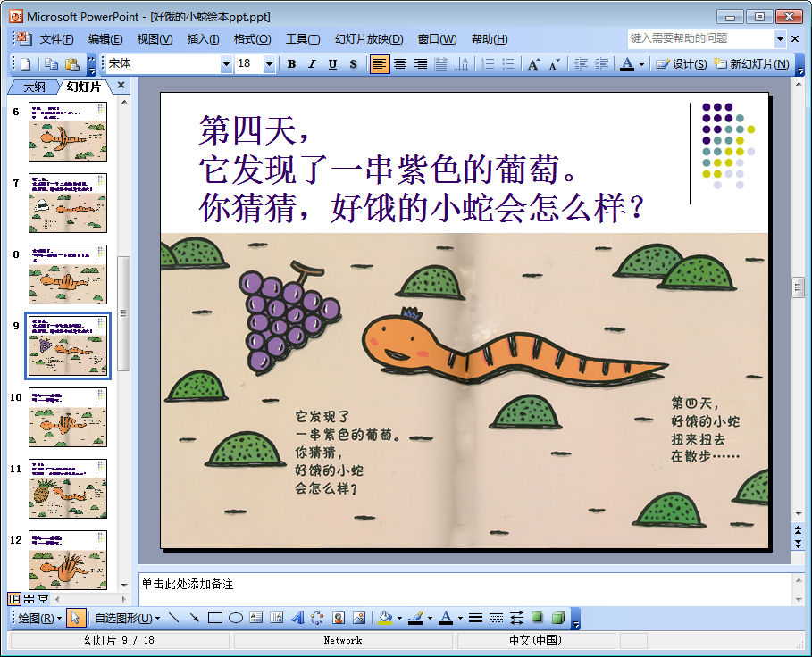This screenshot has width=812, height=657.
Task: Select the Line drawing tool
Action: tap(174, 619)
